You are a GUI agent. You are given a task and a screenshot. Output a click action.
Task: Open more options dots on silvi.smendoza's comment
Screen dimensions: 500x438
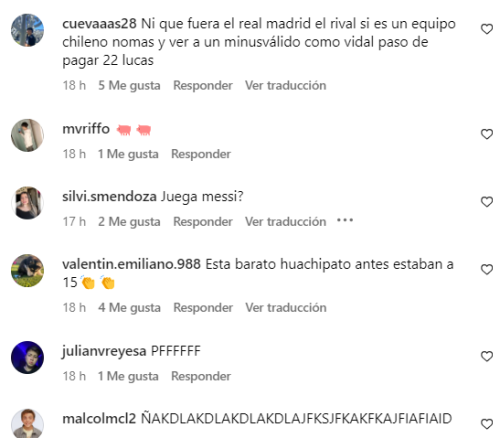[345, 220]
